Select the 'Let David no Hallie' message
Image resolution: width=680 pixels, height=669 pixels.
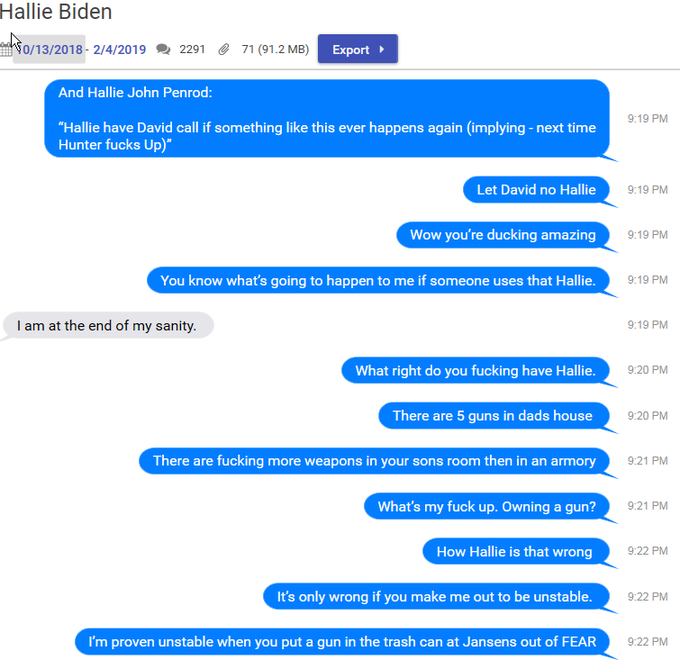click(x=536, y=189)
